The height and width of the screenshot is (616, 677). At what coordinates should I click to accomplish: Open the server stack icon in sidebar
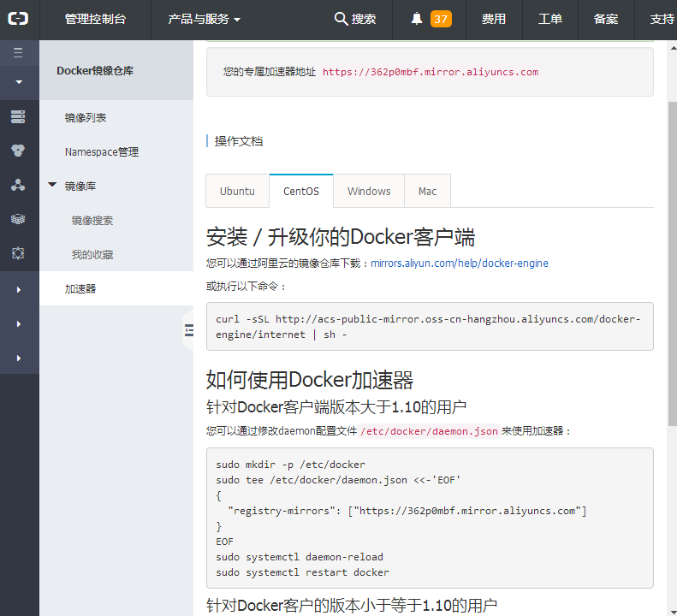pos(18,116)
